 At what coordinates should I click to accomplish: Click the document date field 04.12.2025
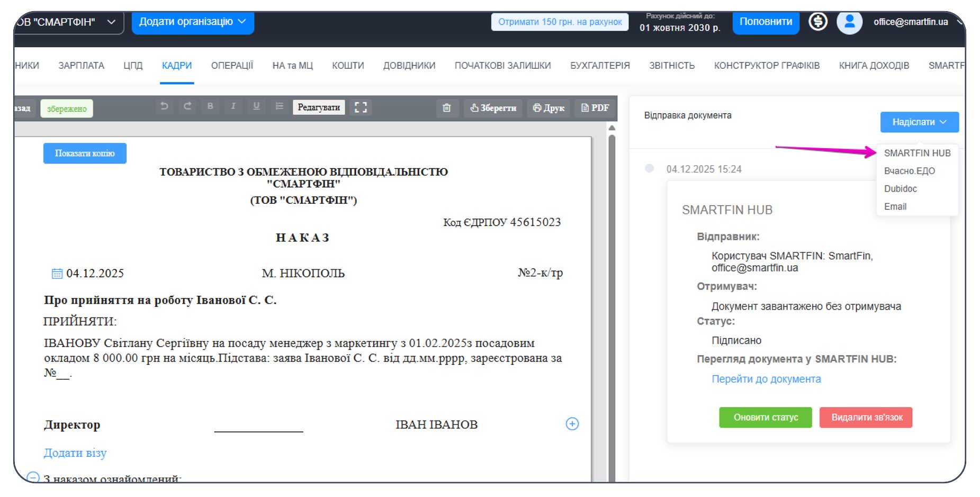click(x=94, y=274)
